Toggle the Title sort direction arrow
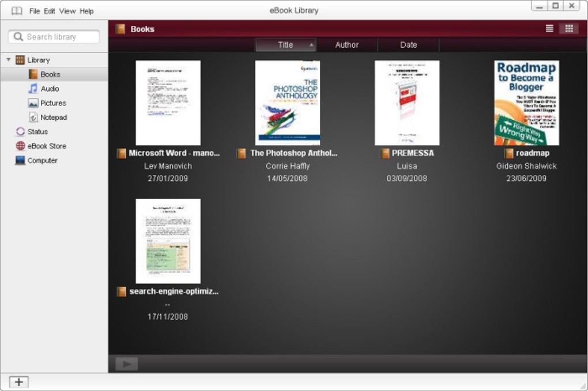This screenshot has width=588, height=391. tap(311, 44)
